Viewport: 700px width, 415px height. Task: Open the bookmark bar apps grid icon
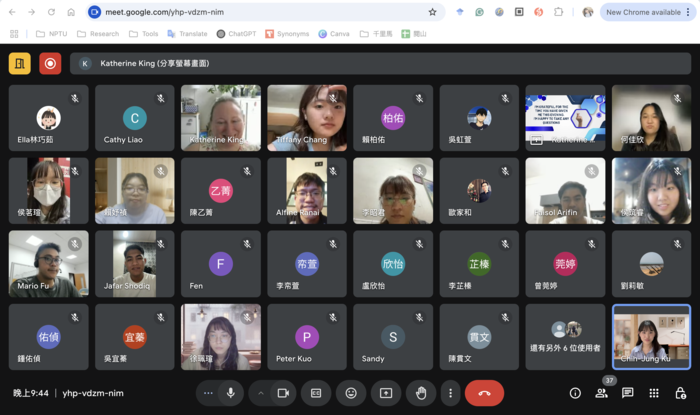(14, 33)
